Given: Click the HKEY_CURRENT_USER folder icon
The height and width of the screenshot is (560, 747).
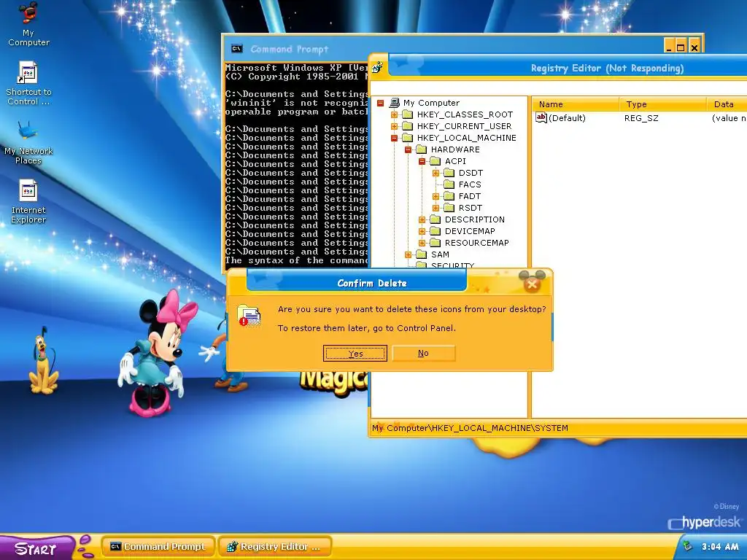Looking at the screenshot, I should tap(407, 125).
